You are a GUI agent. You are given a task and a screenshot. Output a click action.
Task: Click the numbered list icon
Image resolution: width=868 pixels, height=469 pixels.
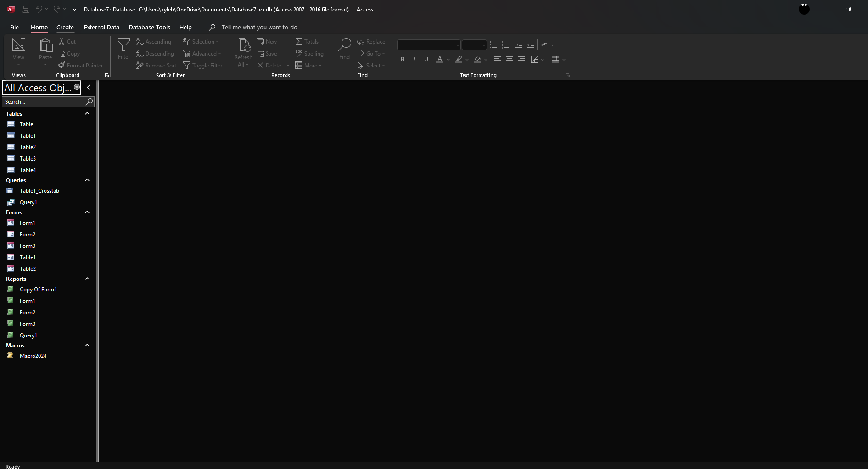tap(505, 45)
